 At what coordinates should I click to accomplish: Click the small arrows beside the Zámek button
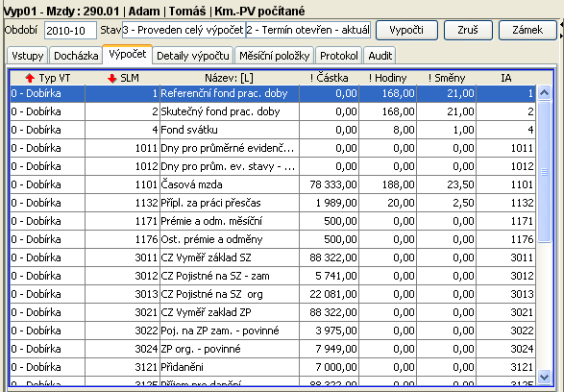click(x=561, y=30)
